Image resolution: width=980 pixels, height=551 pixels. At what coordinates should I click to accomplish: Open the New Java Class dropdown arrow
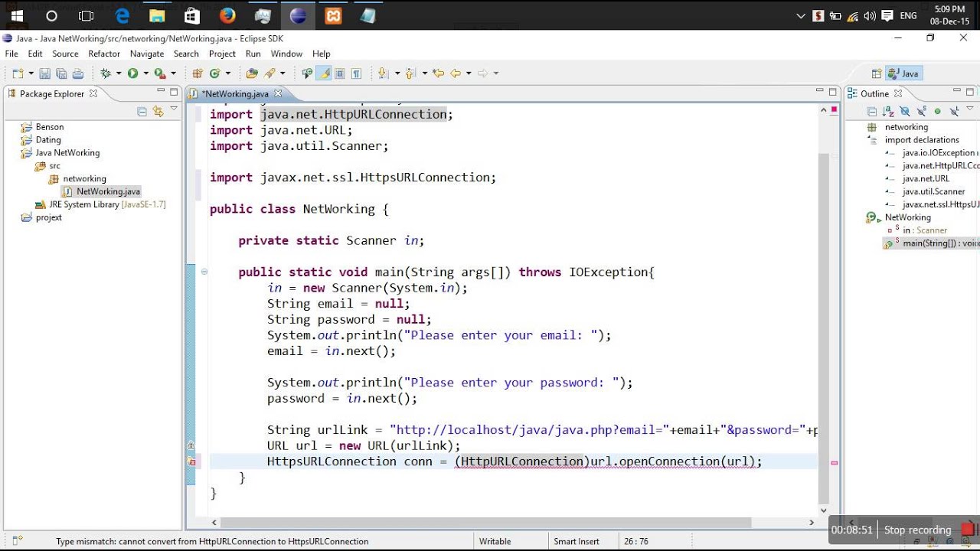(x=227, y=73)
